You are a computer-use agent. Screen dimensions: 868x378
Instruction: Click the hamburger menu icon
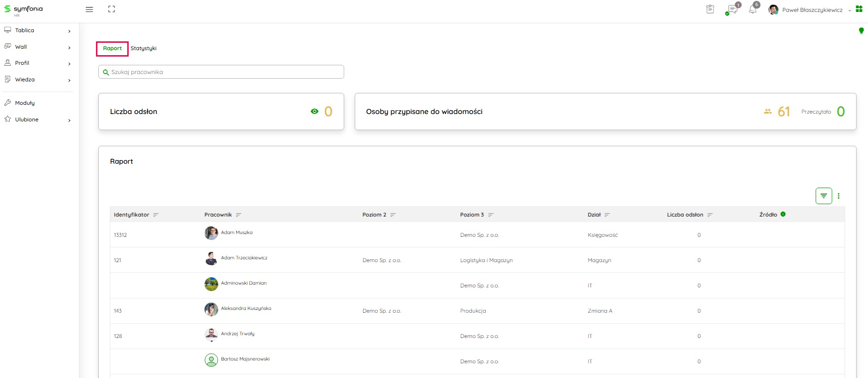pyautogui.click(x=89, y=10)
